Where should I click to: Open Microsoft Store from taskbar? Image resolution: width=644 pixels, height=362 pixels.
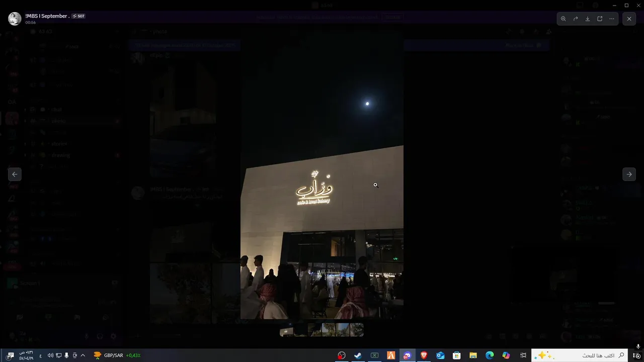[x=456, y=355]
